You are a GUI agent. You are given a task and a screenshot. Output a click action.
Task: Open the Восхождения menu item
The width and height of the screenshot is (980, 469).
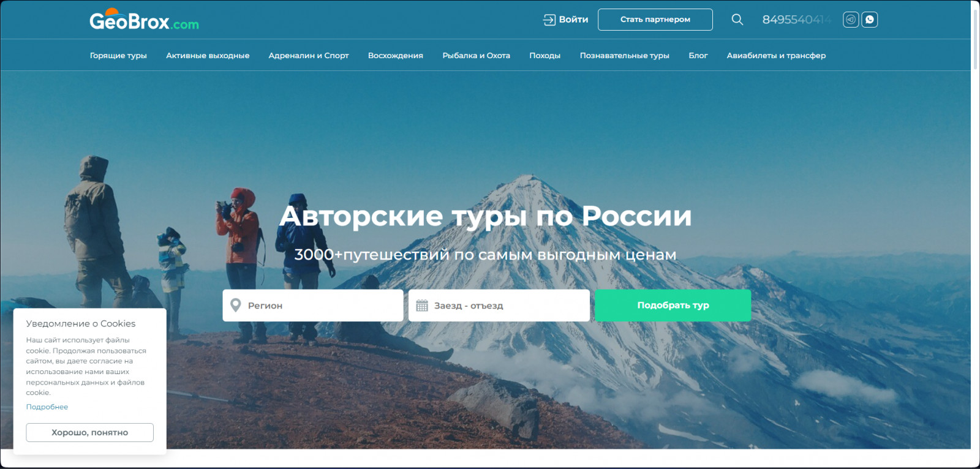(x=396, y=55)
